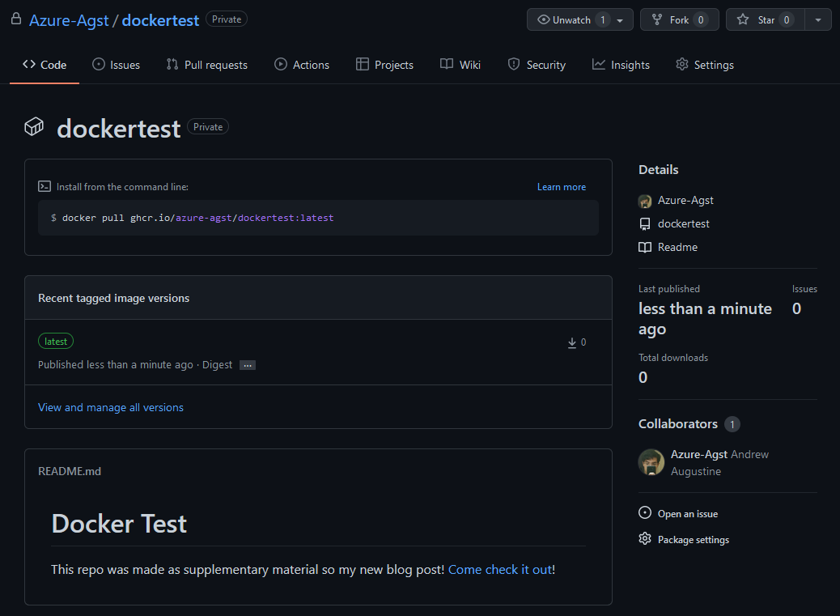This screenshot has height=616, width=840.
Task: Click the package cube icon beside dockertest heading
Action: (x=34, y=127)
